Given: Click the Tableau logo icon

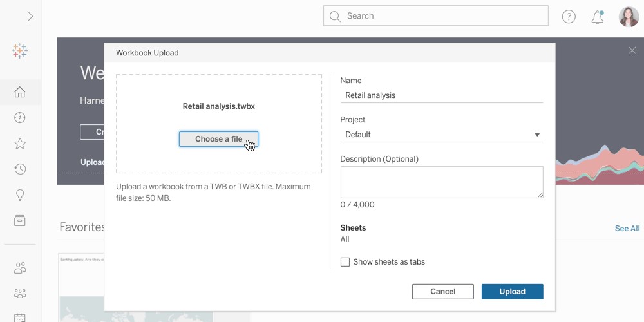Looking at the screenshot, I should pos(20,52).
